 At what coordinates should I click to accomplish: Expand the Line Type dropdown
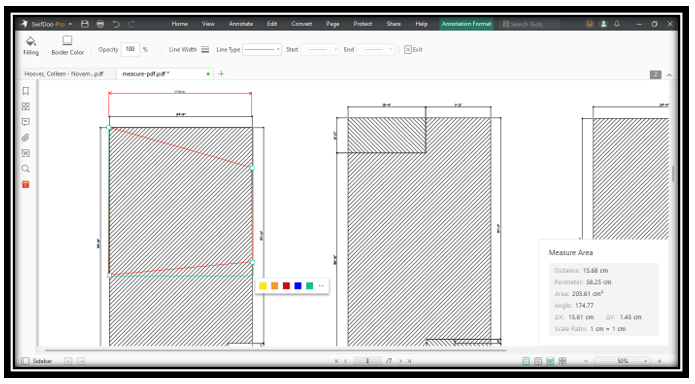click(x=262, y=49)
